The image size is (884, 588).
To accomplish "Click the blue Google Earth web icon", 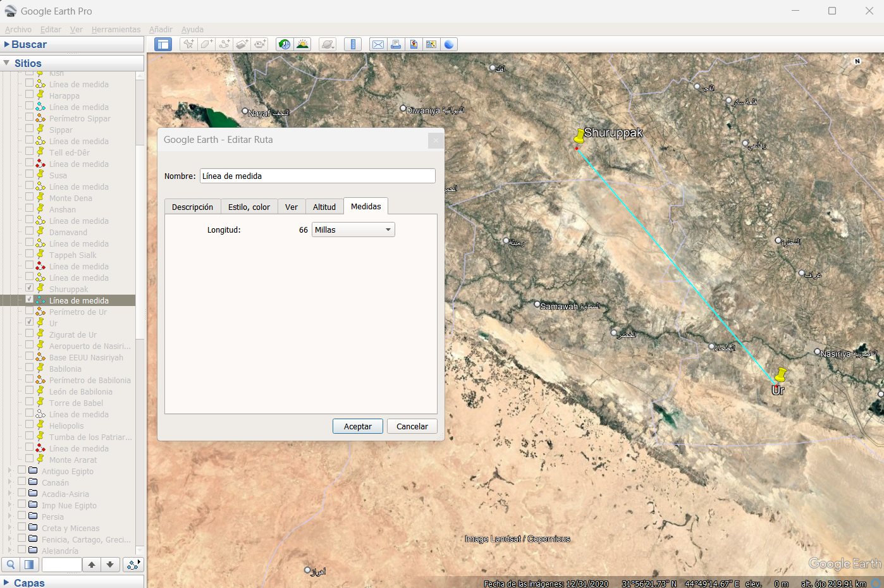I will click(x=449, y=44).
